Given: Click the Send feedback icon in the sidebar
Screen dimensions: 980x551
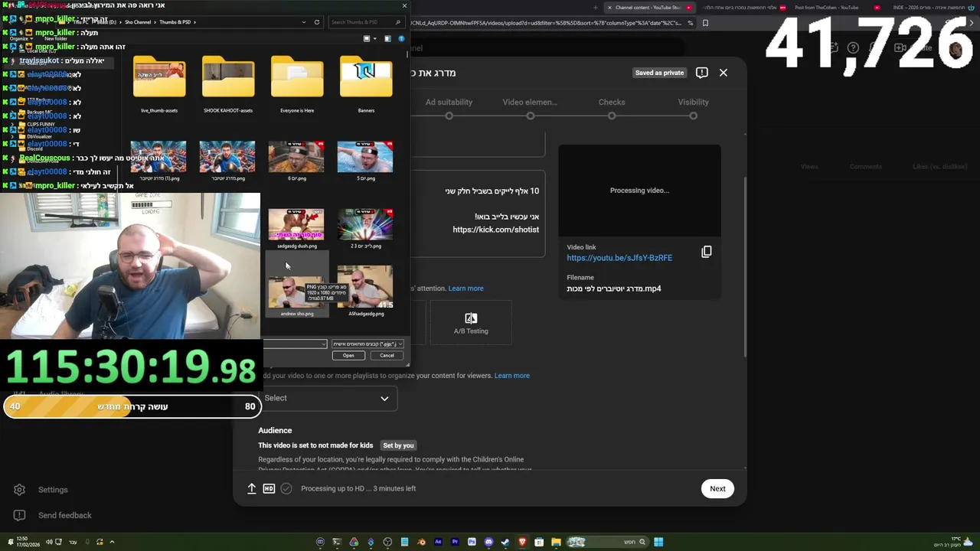Looking at the screenshot, I should coord(20,515).
